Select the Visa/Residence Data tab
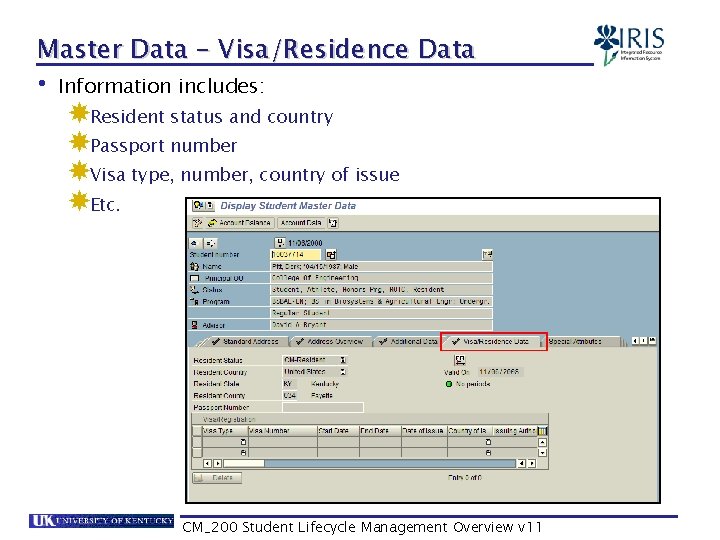 coord(494,341)
